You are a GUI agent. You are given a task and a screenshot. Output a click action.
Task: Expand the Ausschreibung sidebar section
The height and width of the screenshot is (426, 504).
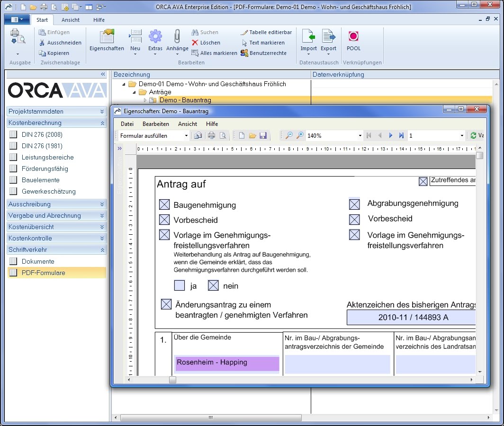tap(56, 204)
